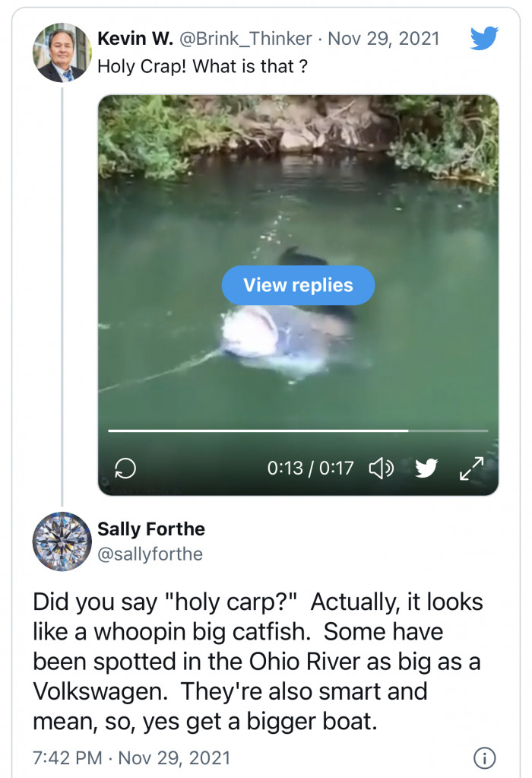The height and width of the screenshot is (778, 532).
Task: Mute the video using the speaker icon
Action: (x=382, y=468)
